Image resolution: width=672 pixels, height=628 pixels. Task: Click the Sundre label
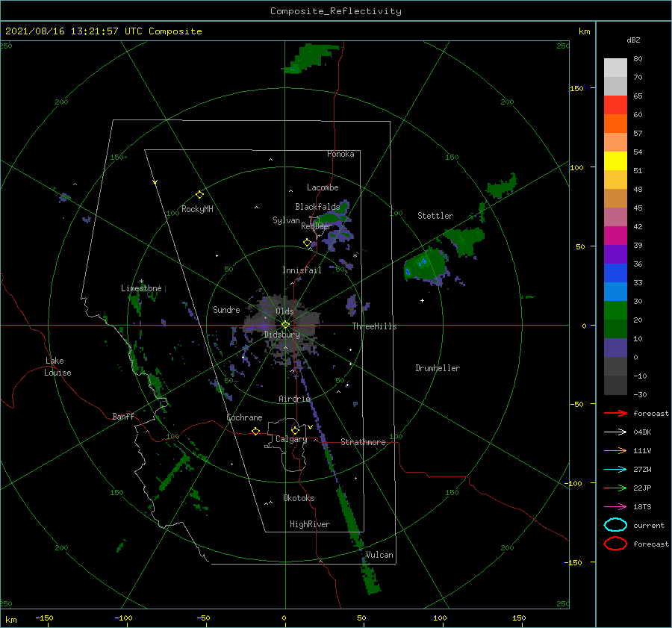coord(226,309)
